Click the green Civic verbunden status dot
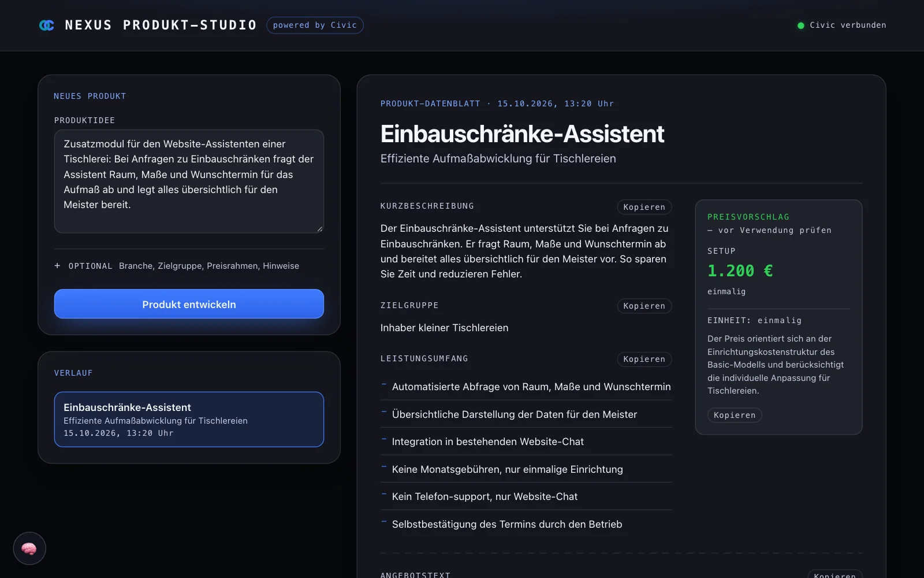The width and height of the screenshot is (924, 578). [x=800, y=25]
